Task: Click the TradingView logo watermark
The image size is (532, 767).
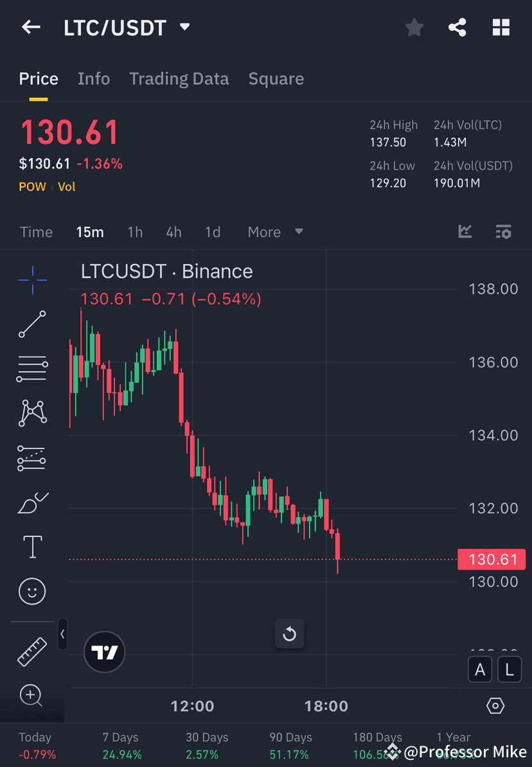Action: point(104,653)
